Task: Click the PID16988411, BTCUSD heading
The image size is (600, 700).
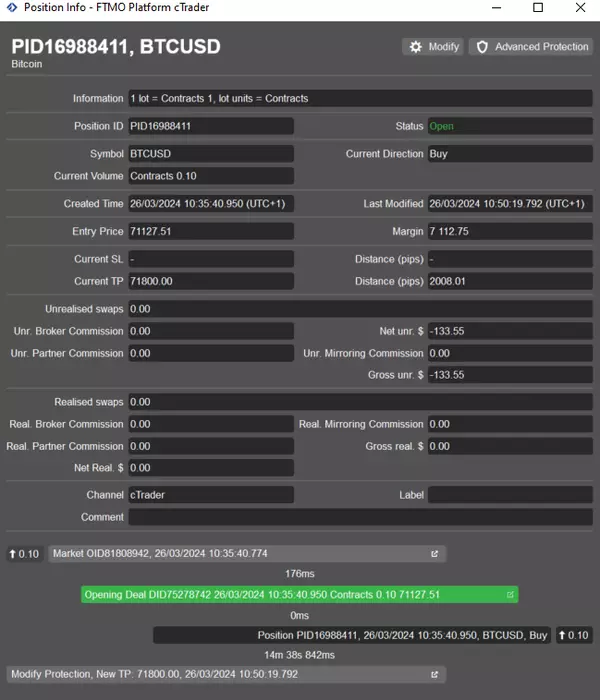Action: coord(116,46)
